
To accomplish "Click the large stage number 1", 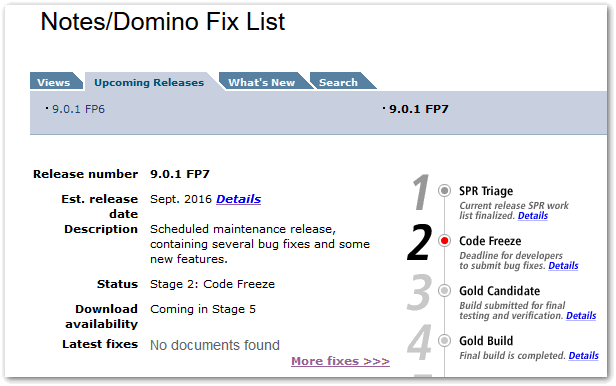I will [421, 192].
